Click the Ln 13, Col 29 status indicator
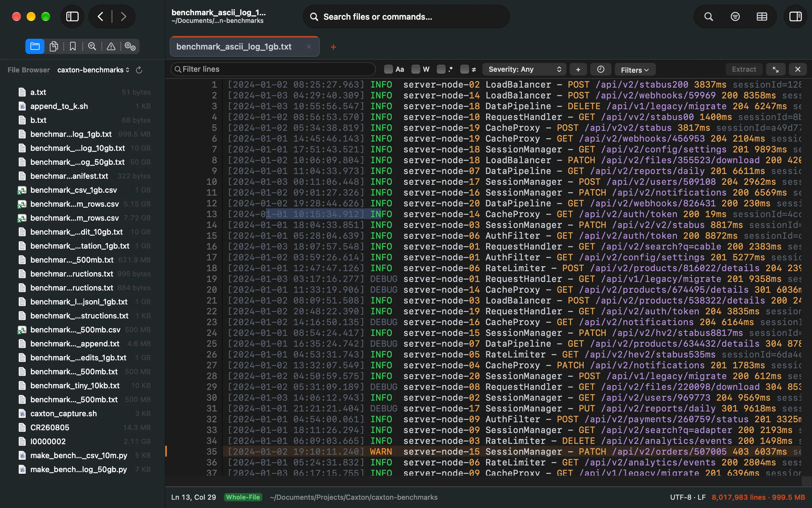Viewport: 812px width, 508px height. point(193,497)
